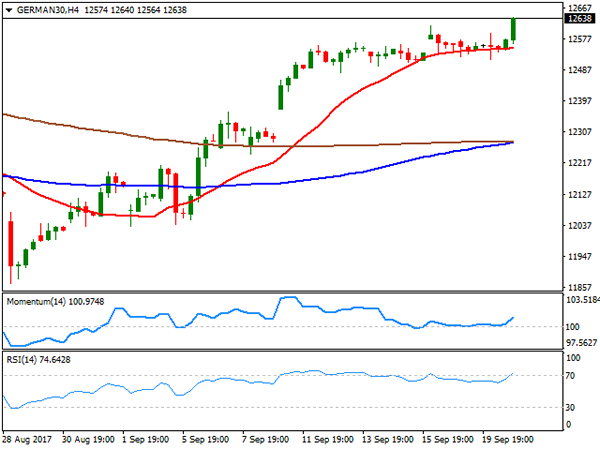Screen dimensions: 600x450
Task: Click the 11857 price axis label
Action: [580, 287]
